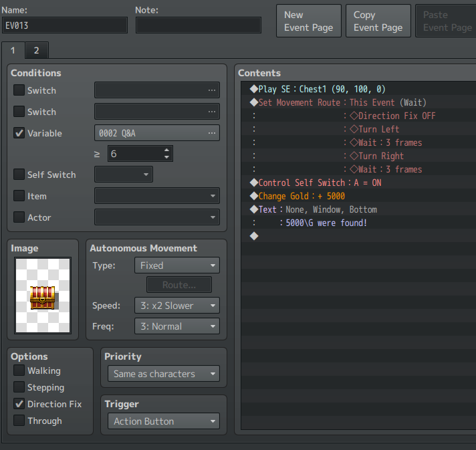Viewport: 476px width, 450px height.
Task: Open the Item condition dropdown
Action: click(157, 196)
